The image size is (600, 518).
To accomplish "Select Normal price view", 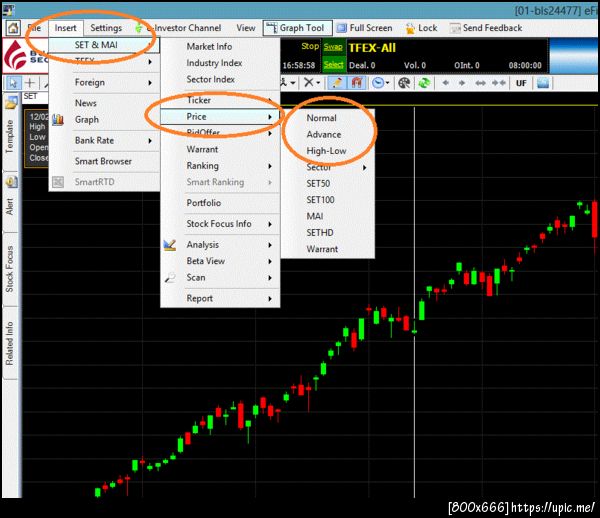I will 328,118.
